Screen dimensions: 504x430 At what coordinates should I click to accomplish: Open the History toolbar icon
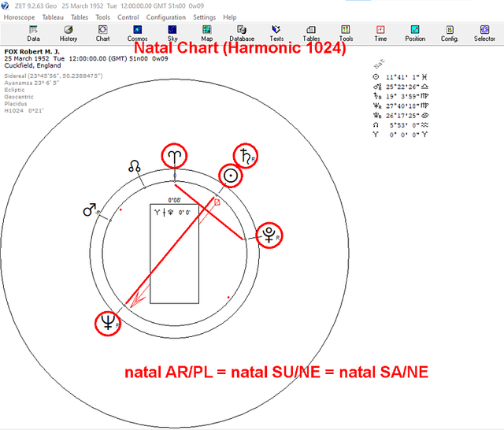tap(69, 33)
